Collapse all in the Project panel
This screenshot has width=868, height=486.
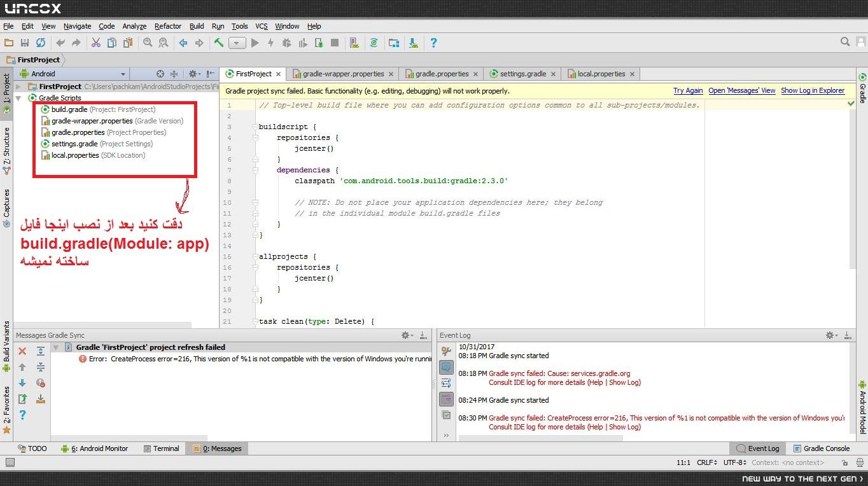coord(174,74)
